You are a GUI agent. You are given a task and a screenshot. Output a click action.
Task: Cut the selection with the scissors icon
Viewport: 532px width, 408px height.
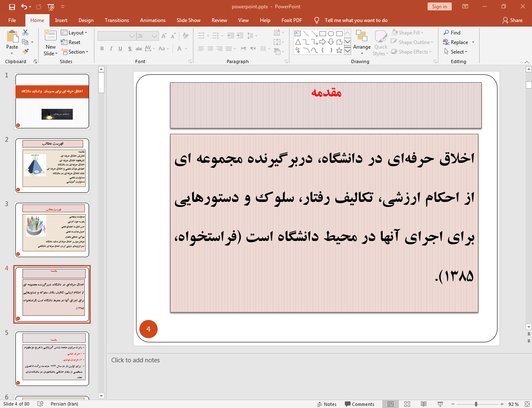[x=25, y=32]
